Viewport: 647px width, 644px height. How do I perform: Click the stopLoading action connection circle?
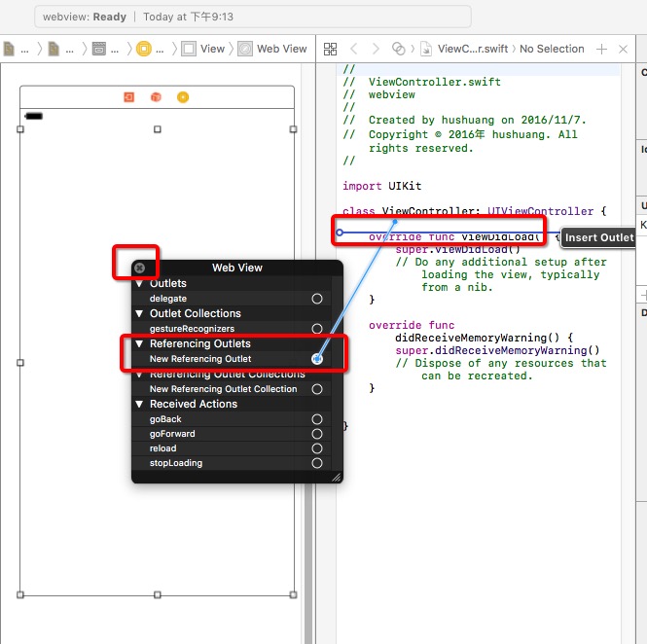coord(317,463)
